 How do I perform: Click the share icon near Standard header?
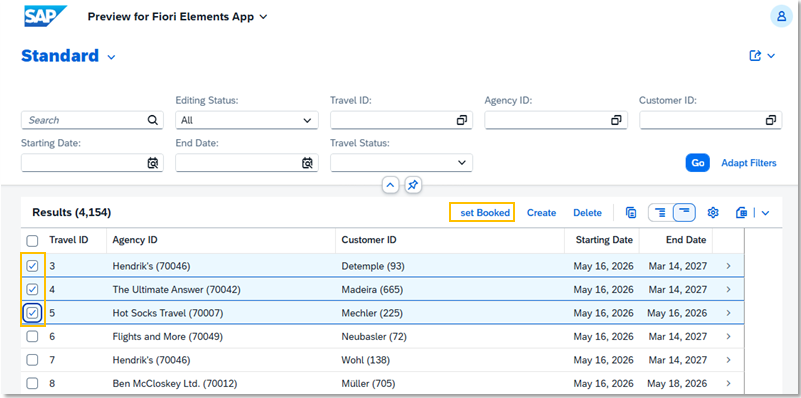click(755, 56)
